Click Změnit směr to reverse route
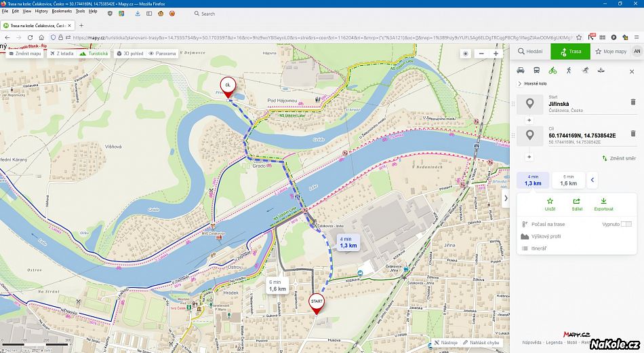The image size is (644, 353). (618, 158)
